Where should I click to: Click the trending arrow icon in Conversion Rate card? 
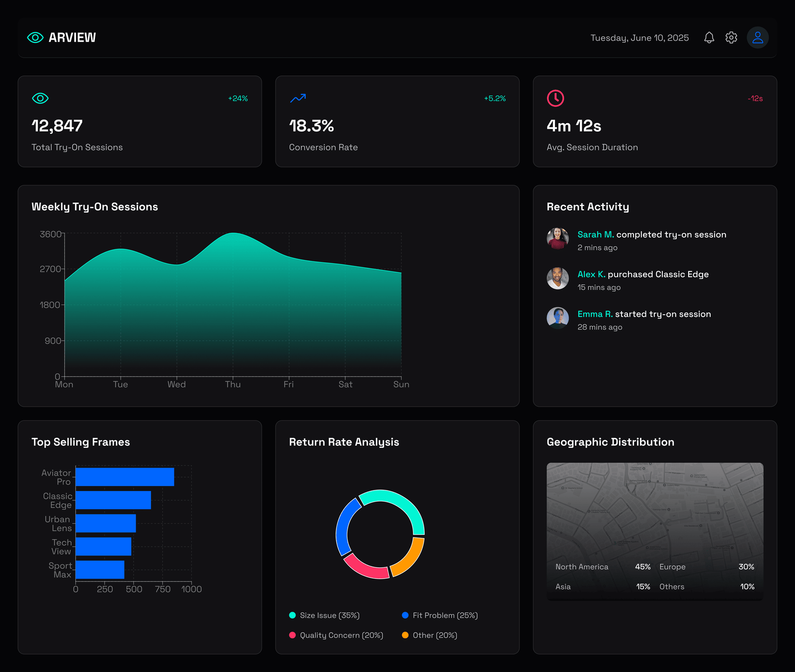(x=298, y=98)
